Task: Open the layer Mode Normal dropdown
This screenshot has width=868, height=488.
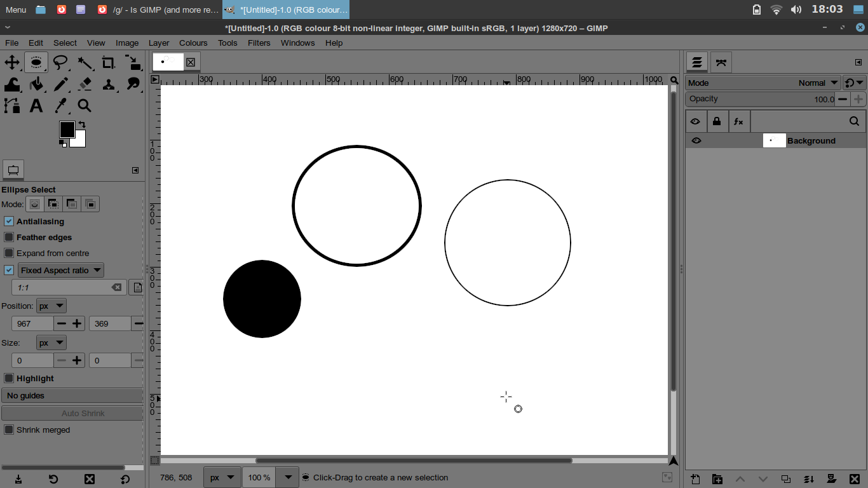Action: click(764, 83)
